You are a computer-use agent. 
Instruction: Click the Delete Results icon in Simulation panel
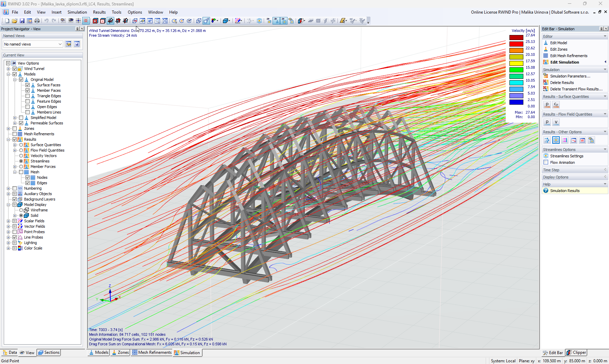pyautogui.click(x=546, y=83)
